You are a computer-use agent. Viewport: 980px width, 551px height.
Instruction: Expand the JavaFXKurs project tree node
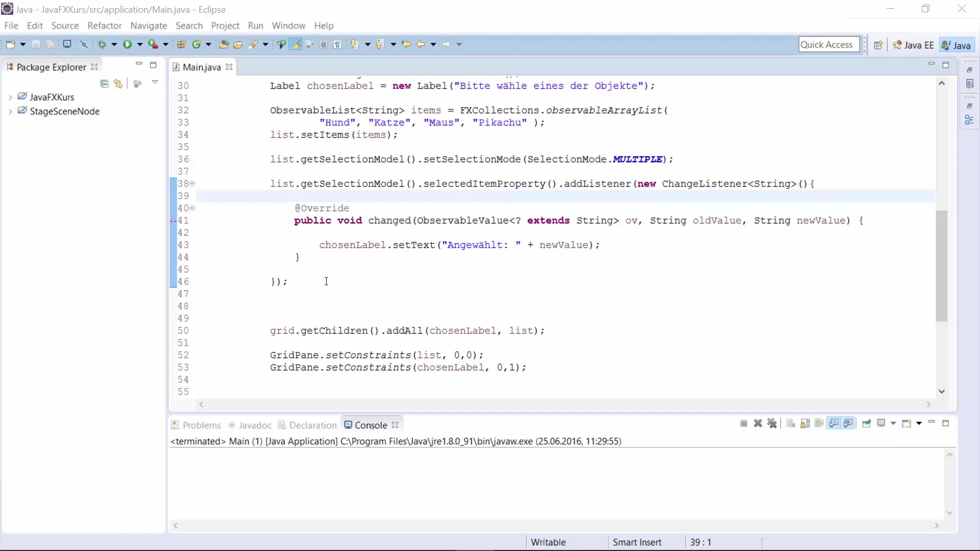10,97
